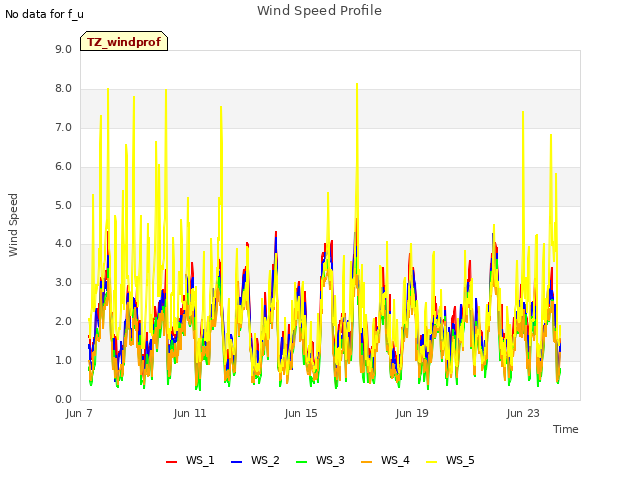Click the Jun 23 x-axis tick label
This screenshot has height=480, width=640.
click(x=523, y=413)
